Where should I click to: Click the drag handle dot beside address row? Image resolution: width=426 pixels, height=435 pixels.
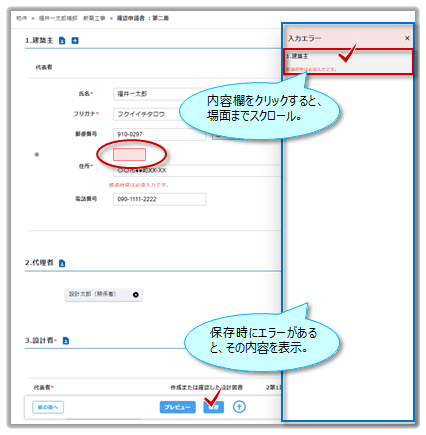[37, 154]
